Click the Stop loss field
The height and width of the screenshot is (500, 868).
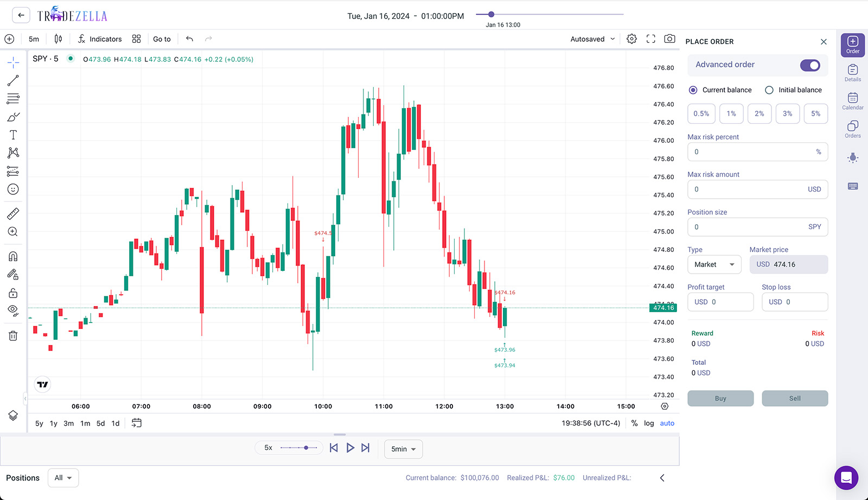coord(795,302)
